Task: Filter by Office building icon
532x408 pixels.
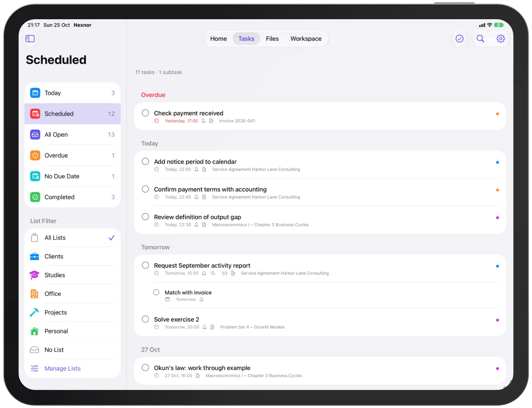Action: pyautogui.click(x=35, y=294)
